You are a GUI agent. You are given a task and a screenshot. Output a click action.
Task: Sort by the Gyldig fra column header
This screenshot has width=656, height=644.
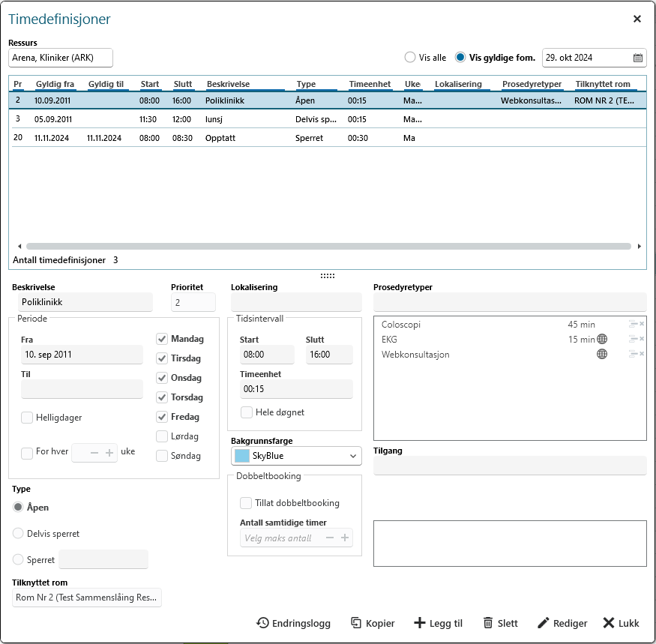coord(55,84)
